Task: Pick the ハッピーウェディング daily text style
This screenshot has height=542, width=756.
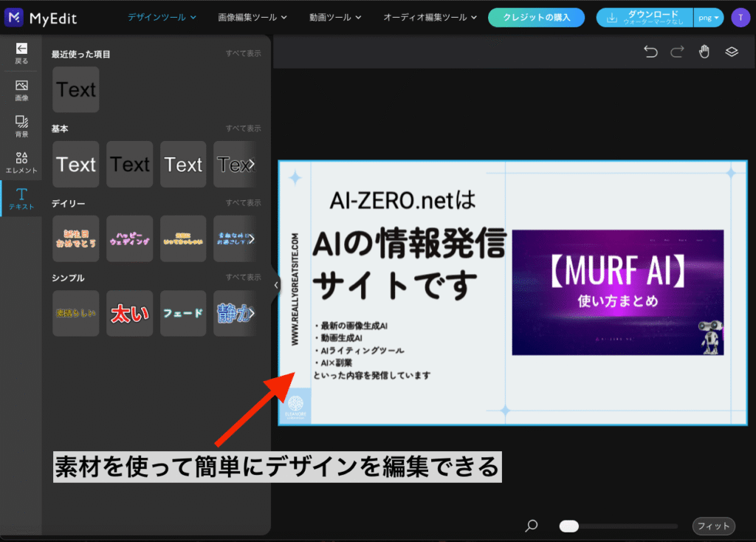Action: click(x=130, y=239)
